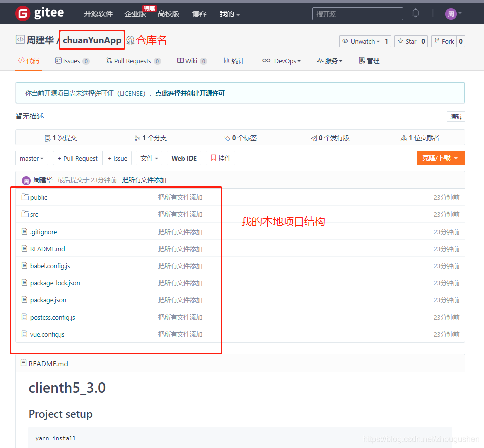View the 1 位贡献者 contributors
Image resolution: width=484 pixels, height=448 pixels.
point(420,138)
